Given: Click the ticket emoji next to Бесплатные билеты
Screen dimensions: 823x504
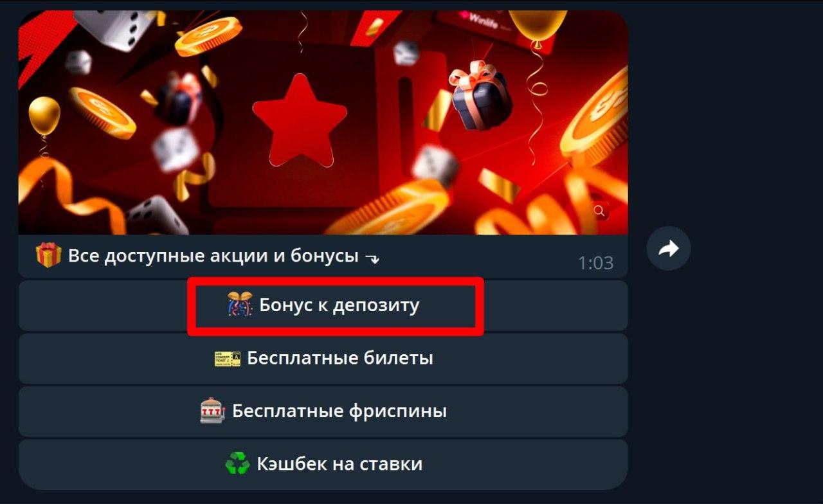Looking at the screenshot, I should click(x=227, y=358).
